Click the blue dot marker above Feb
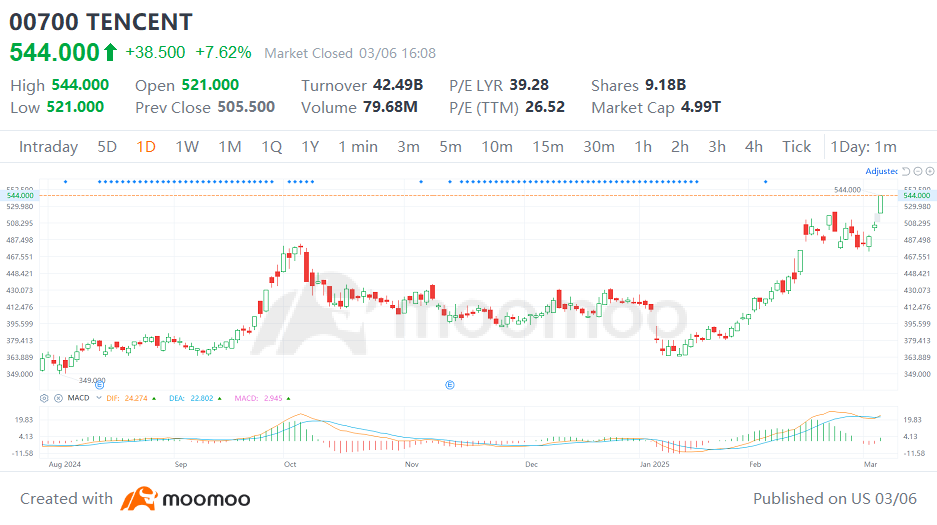Screen dimensions: 937x525 coord(765,182)
